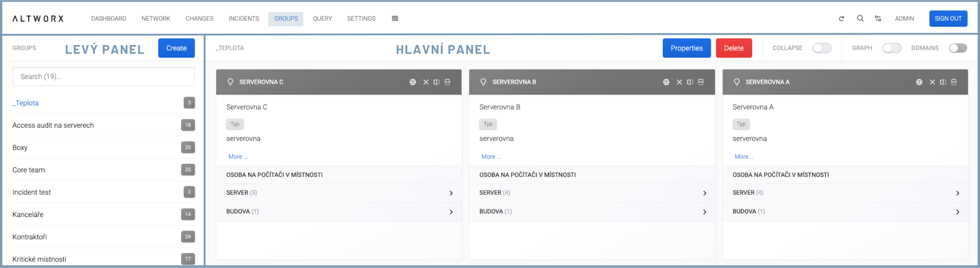Open the hamburger menu after SETTINGS
Image resolution: width=980 pixels, height=268 pixels.
tap(395, 18)
